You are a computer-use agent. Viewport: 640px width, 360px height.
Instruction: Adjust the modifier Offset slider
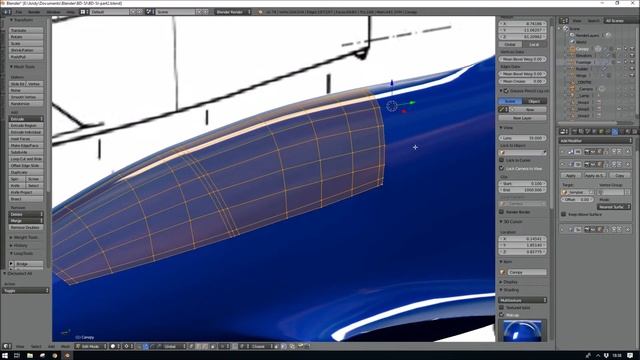577,200
